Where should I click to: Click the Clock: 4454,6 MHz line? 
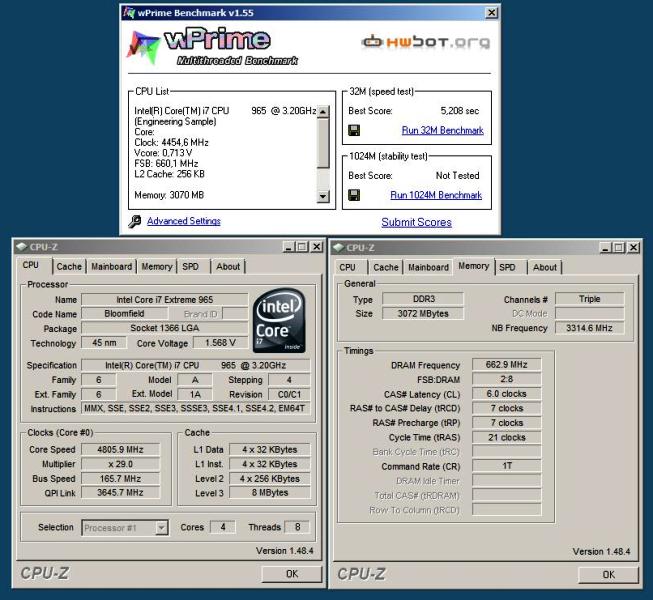171,142
